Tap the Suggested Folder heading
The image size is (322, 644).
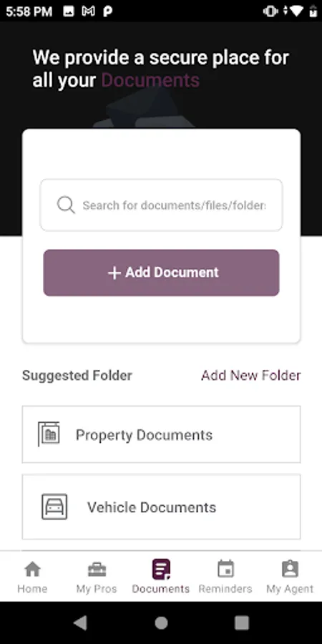77,376
